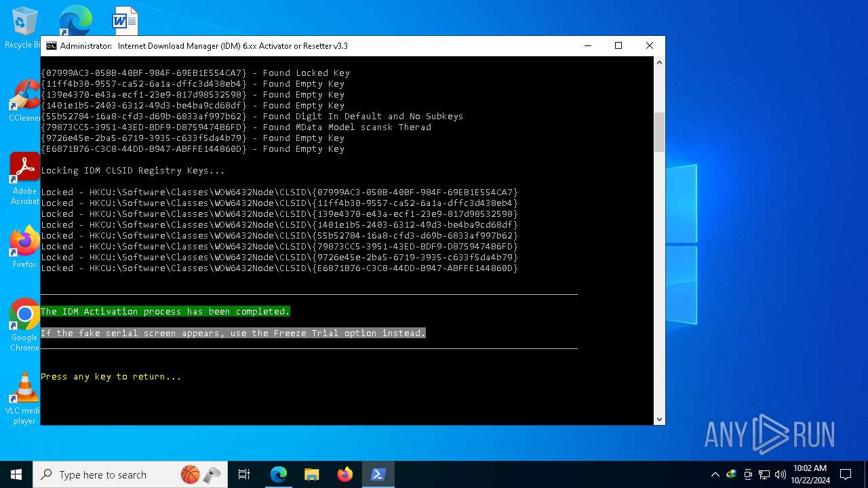Open the volume control tray icon

tap(781, 474)
